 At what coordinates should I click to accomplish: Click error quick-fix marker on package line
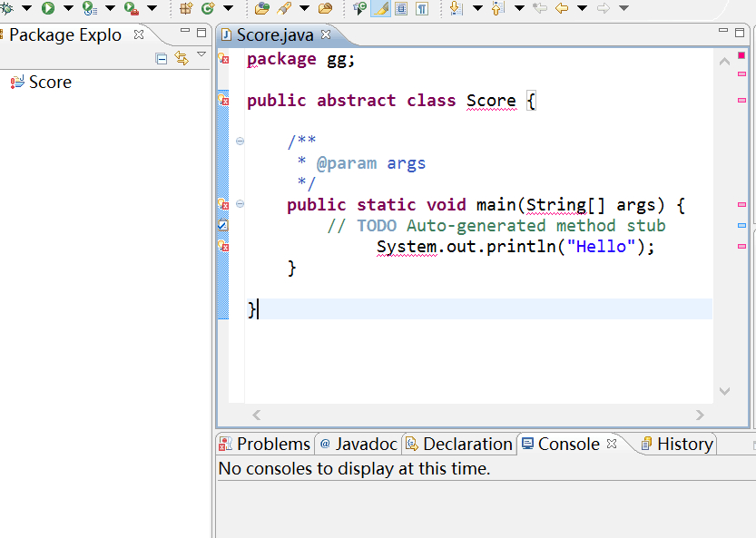tap(223, 58)
